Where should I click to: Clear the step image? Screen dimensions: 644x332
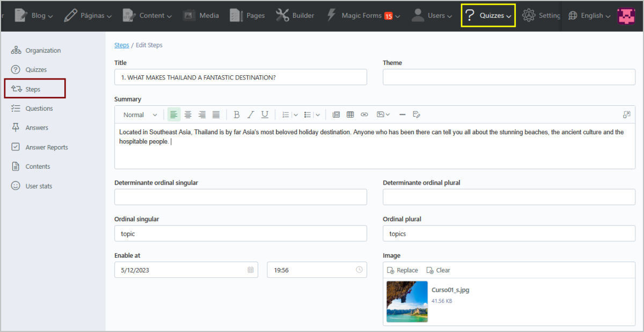point(438,270)
